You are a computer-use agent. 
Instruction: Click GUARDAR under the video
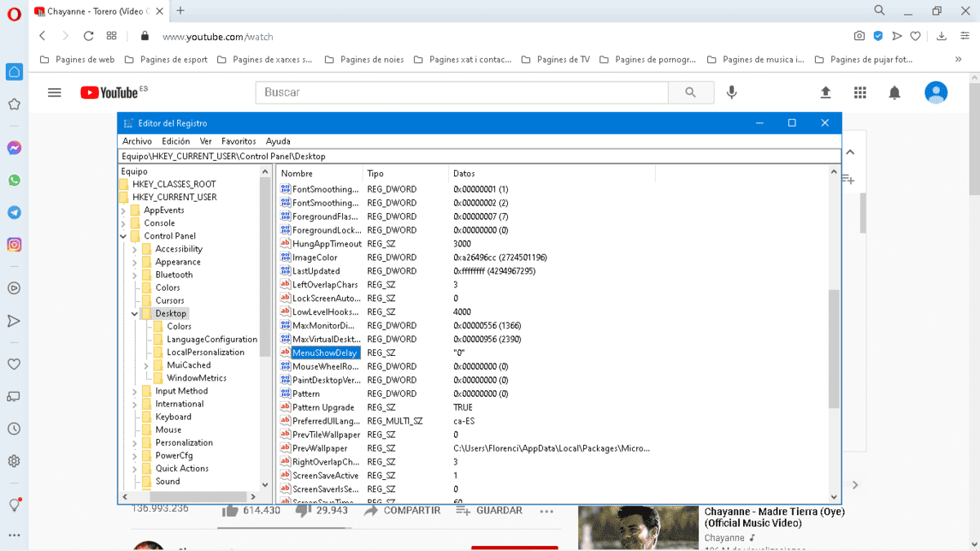[489, 510]
